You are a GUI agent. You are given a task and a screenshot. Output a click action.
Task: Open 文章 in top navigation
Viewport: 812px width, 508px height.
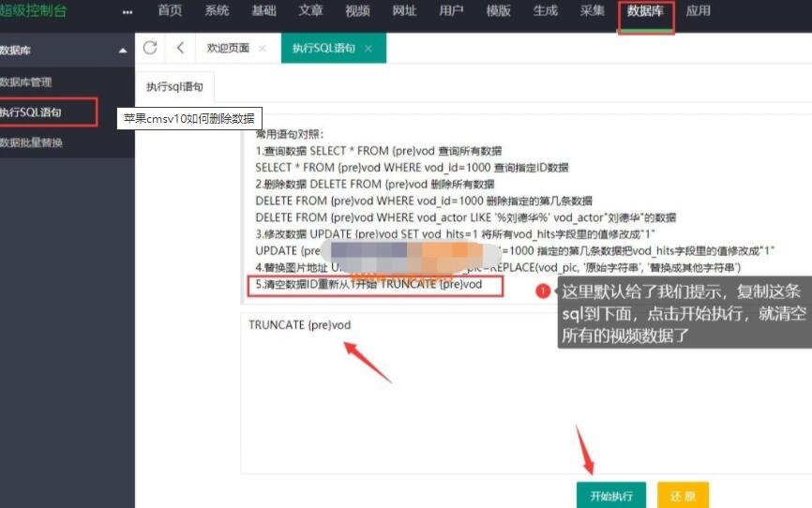pos(310,10)
